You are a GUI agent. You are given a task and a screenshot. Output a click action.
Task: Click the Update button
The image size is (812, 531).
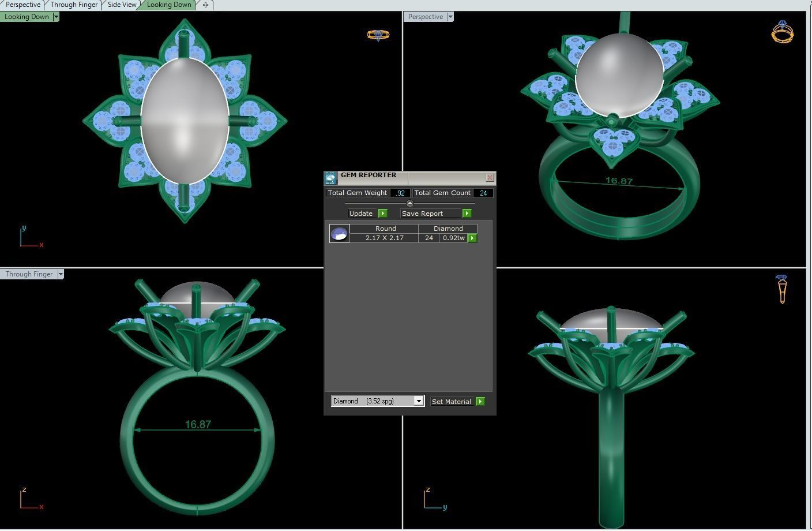pyautogui.click(x=362, y=214)
